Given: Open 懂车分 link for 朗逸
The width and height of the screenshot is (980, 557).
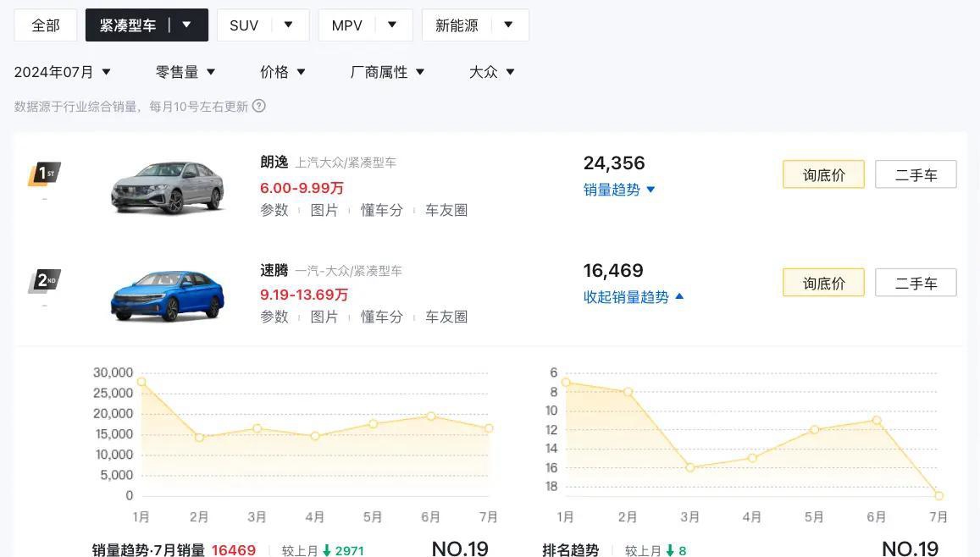Looking at the screenshot, I should tap(382, 211).
